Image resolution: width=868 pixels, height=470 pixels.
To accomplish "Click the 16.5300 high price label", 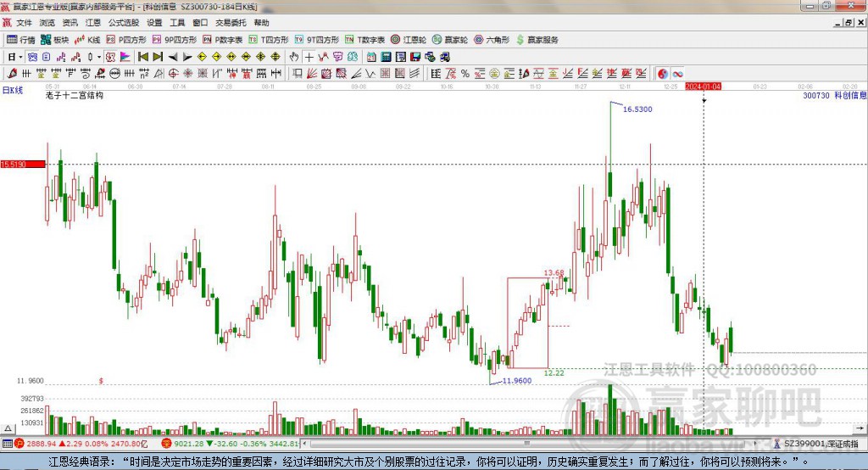I will point(637,109).
